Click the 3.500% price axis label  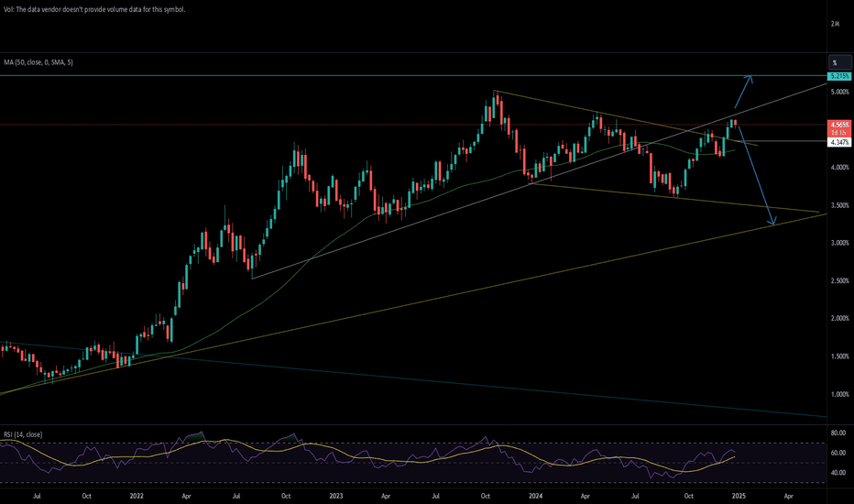[x=839, y=205]
